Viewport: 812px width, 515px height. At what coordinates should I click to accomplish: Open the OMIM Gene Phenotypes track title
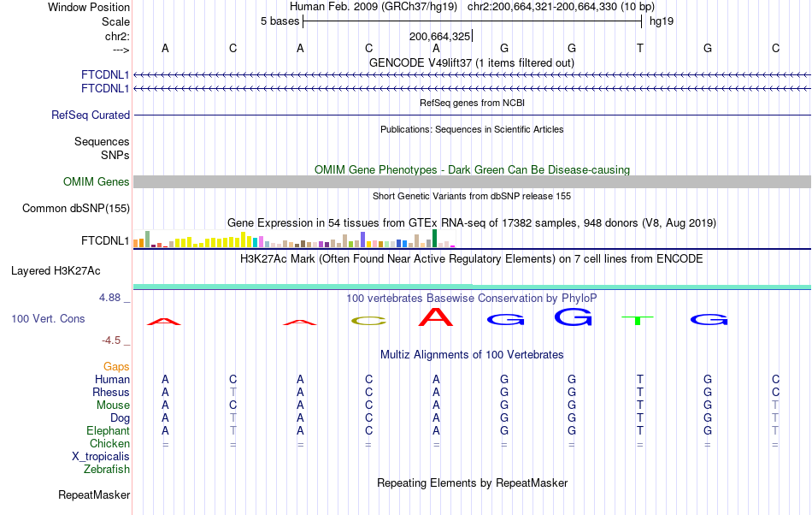472,170
